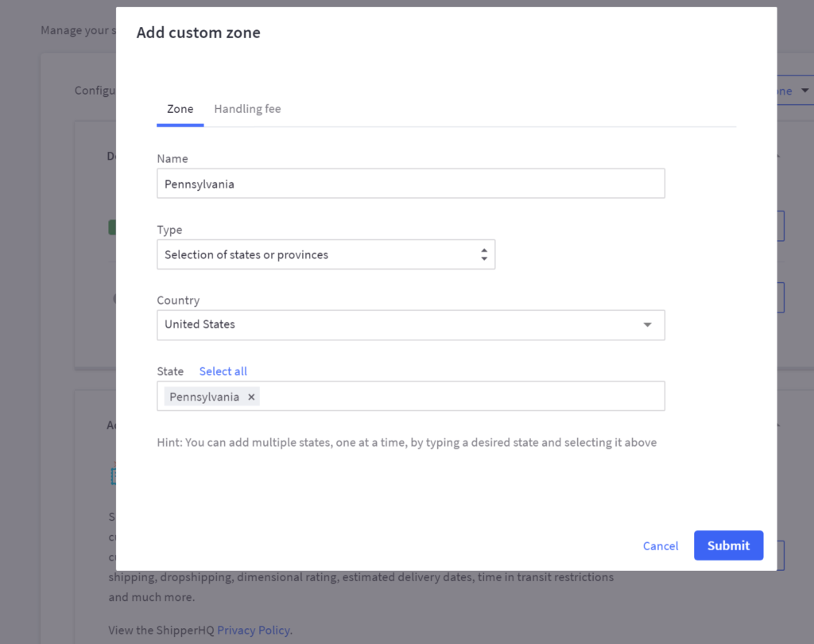The width and height of the screenshot is (814, 644).
Task: Click the Pennsylvania tag in State field
Action: point(211,397)
